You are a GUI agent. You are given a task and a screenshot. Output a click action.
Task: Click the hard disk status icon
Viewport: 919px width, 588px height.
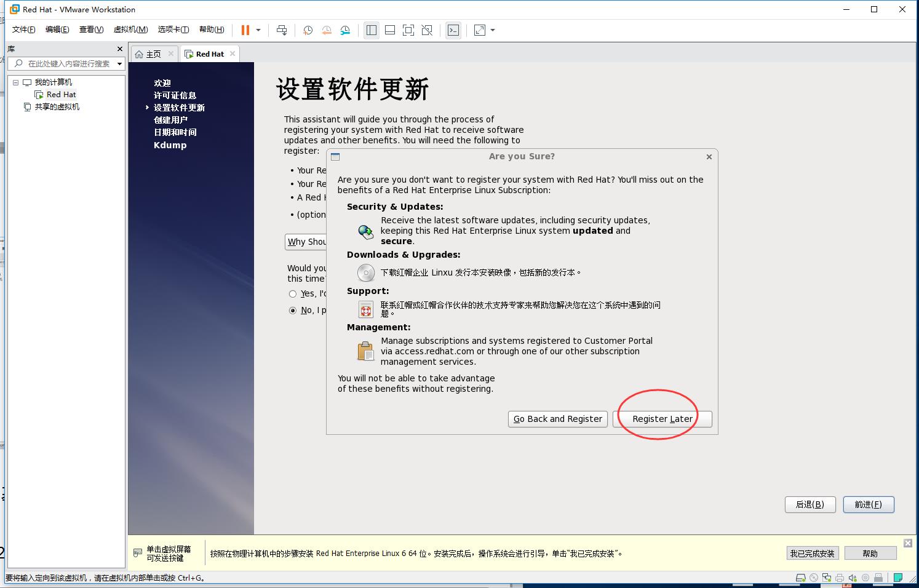click(801, 578)
